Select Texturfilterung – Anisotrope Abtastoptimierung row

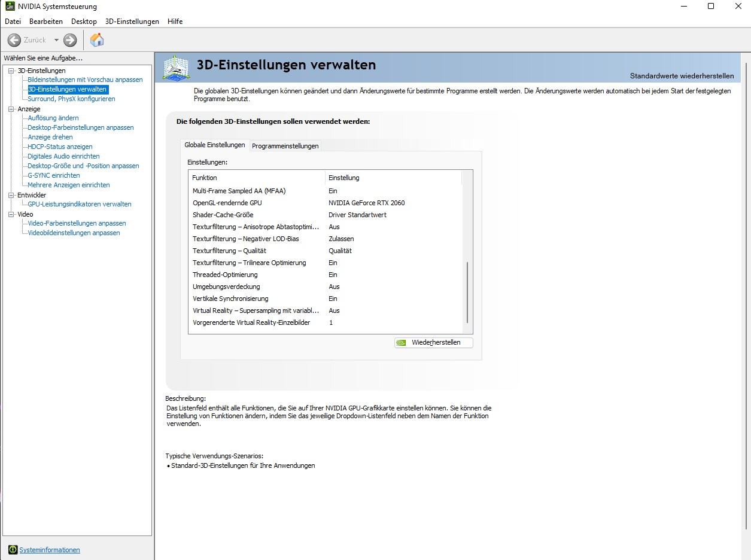click(326, 227)
